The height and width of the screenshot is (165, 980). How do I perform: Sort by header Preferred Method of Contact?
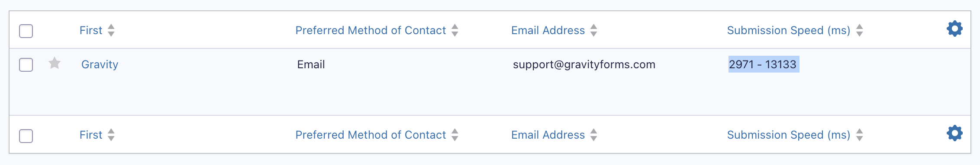tap(371, 30)
